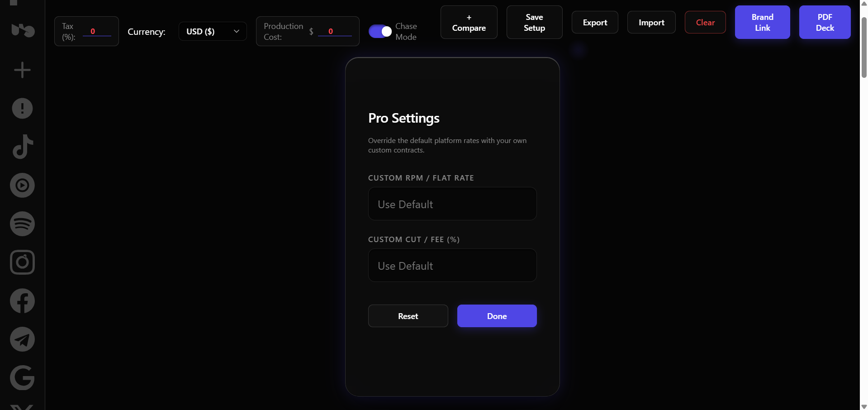This screenshot has height=410, width=868.
Task: Generate the PDF Deck
Action: tap(825, 22)
